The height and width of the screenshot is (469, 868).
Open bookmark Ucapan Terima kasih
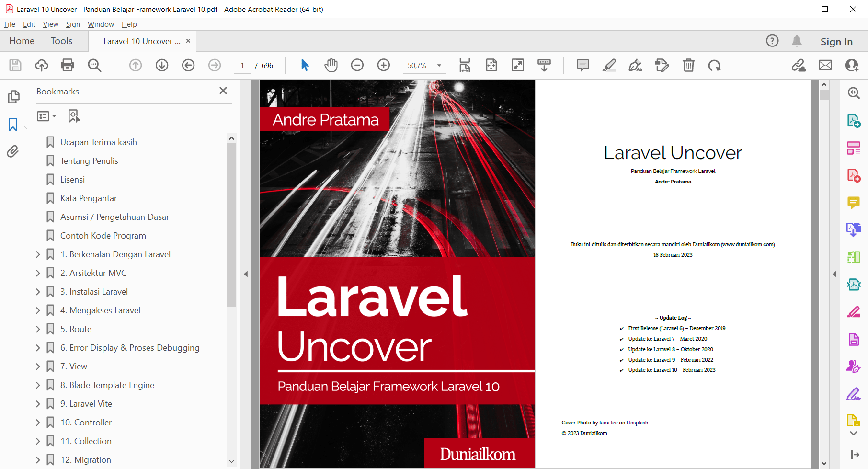[99, 142]
